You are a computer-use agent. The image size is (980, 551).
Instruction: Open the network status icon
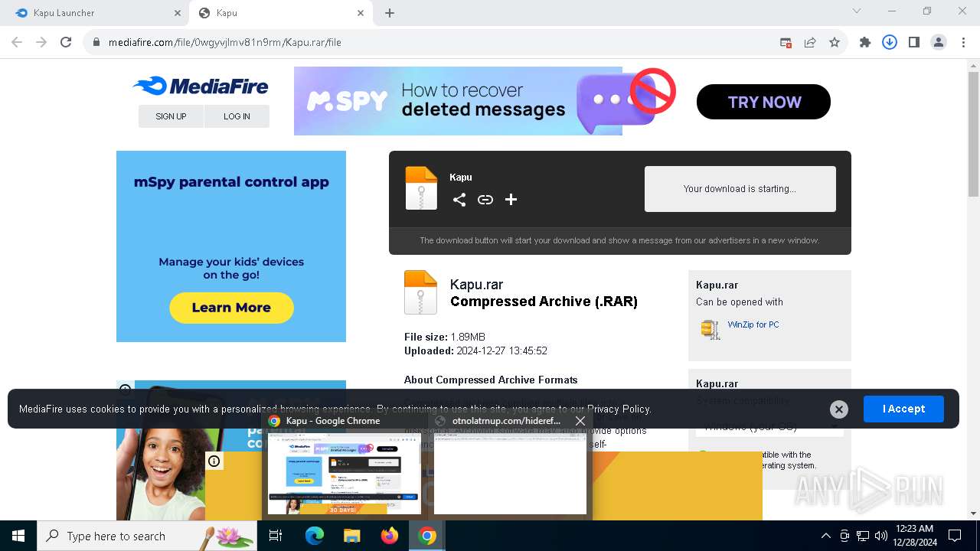[863, 536]
